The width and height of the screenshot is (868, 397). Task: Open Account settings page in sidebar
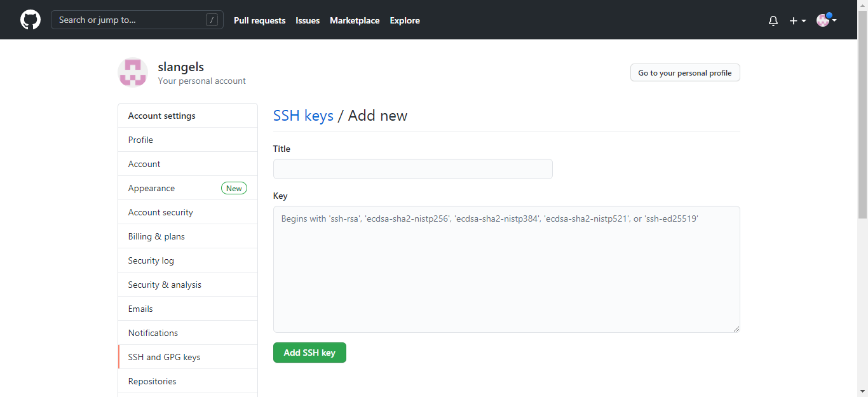(187, 164)
